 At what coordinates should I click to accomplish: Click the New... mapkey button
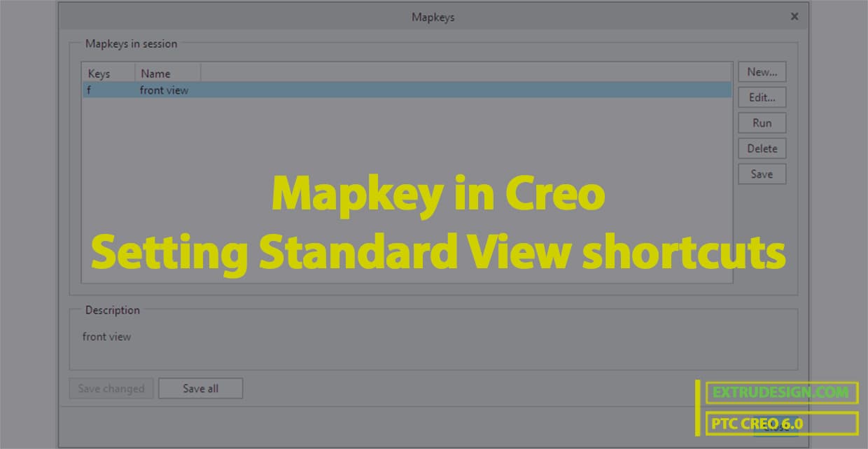coord(762,71)
